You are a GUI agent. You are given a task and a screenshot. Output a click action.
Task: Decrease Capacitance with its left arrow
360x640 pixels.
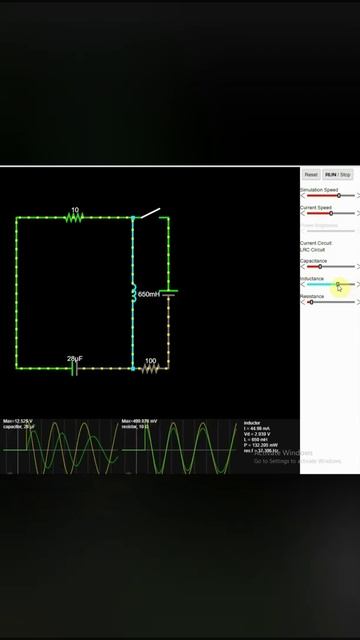[x=303, y=267]
